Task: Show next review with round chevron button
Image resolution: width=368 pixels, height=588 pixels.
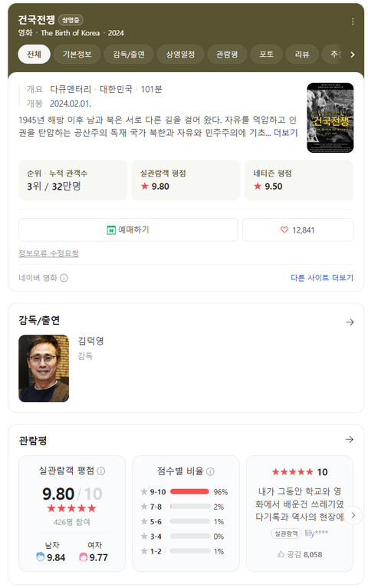Action: point(353,515)
